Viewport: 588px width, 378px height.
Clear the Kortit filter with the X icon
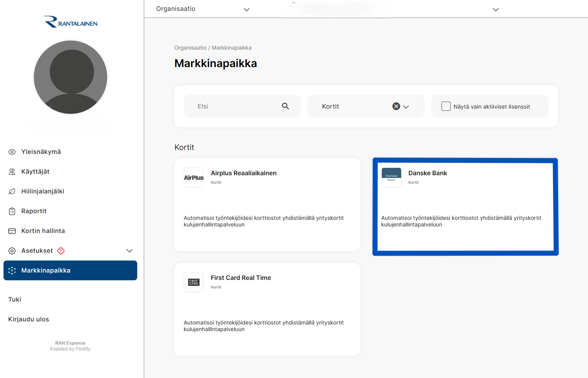point(396,106)
